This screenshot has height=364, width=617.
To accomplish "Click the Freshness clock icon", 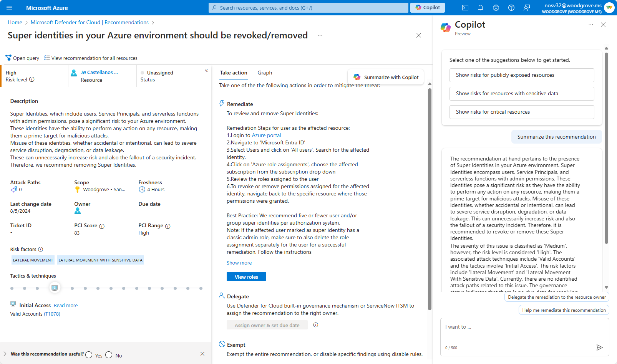I will point(142,189).
